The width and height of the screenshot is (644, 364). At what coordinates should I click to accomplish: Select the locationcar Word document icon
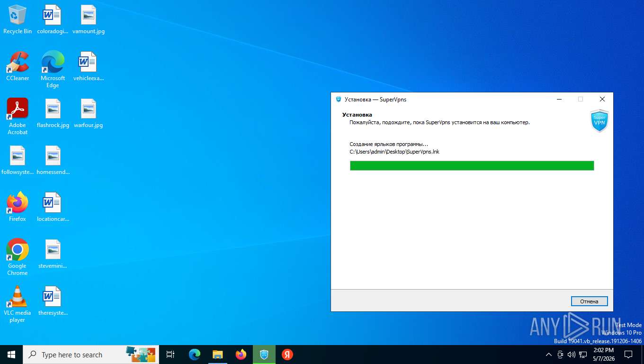53,207
